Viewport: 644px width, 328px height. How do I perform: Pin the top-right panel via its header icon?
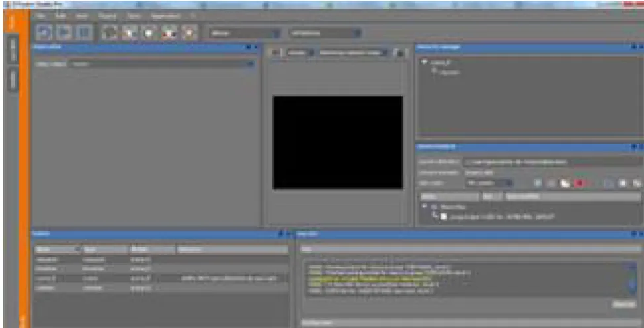(633, 47)
